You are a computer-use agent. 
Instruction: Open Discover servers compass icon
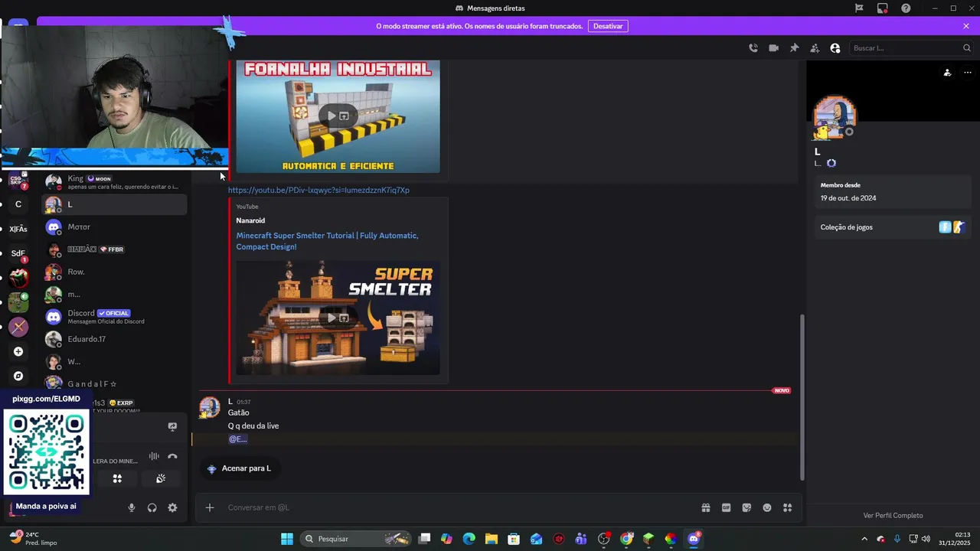click(x=18, y=376)
